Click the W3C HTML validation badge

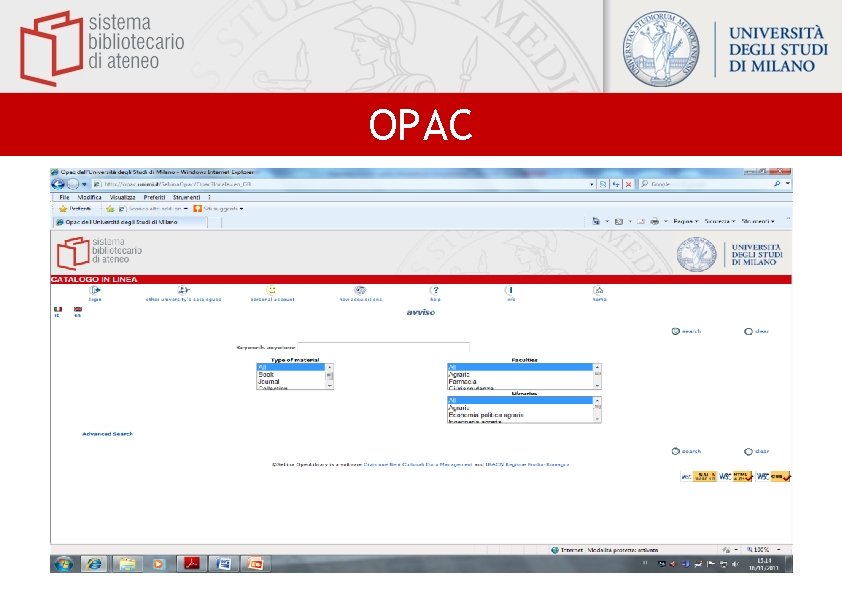tap(736, 476)
